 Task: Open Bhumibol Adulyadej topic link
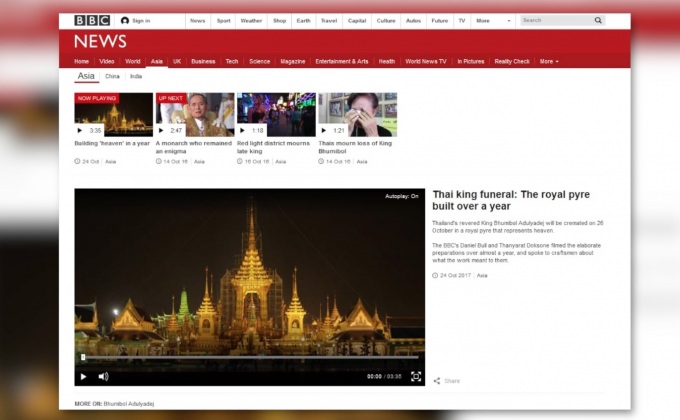129,404
